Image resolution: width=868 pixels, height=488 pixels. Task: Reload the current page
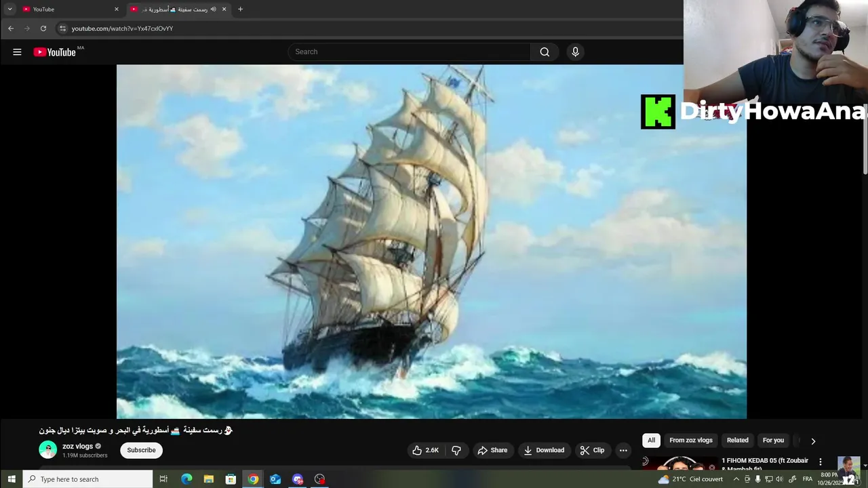[x=43, y=28]
